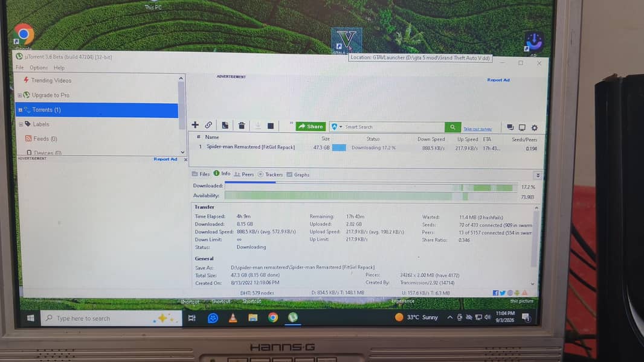
Task: Click the chat bubbles toolbar icon
Action: click(510, 127)
